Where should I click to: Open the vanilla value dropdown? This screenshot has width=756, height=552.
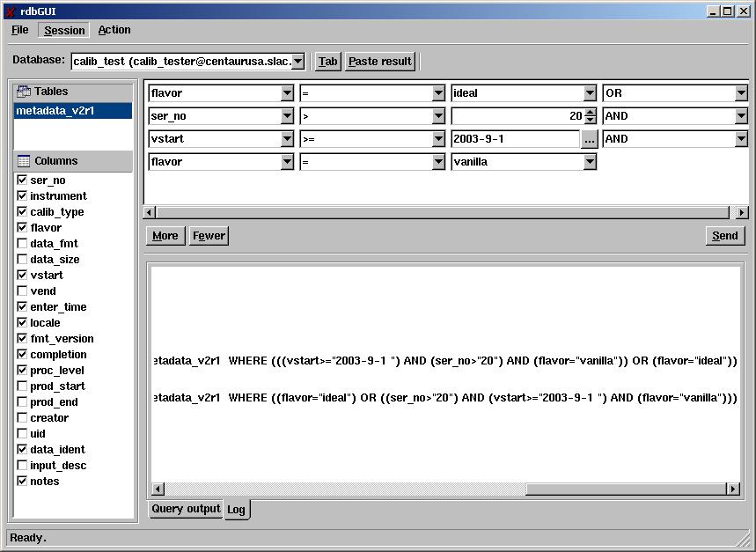click(x=590, y=162)
